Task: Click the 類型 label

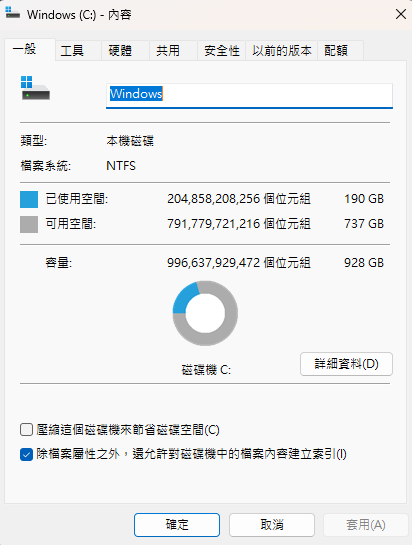Action: [x=33, y=141]
